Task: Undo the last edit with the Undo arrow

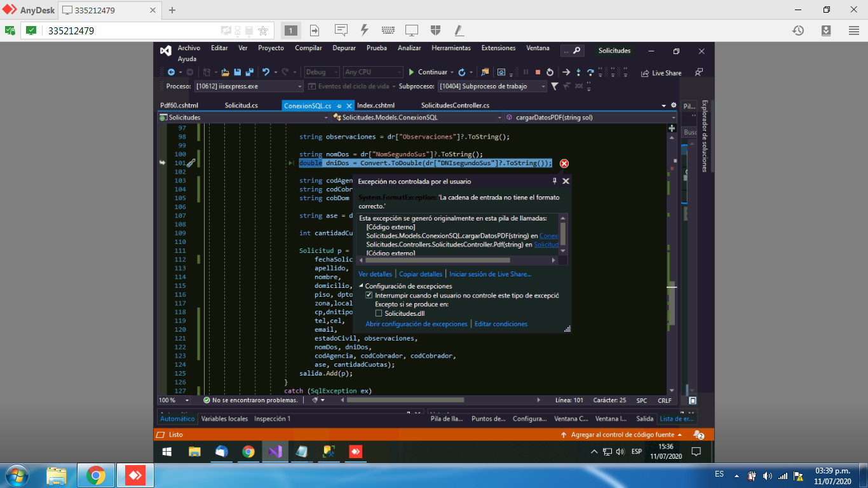Action: [266, 72]
